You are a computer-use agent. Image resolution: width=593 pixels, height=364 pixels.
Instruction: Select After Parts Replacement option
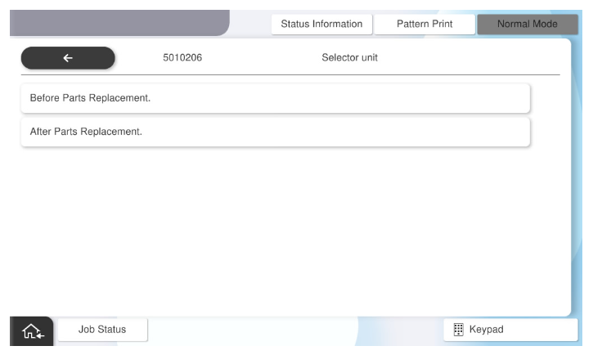[x=275, y=132]
